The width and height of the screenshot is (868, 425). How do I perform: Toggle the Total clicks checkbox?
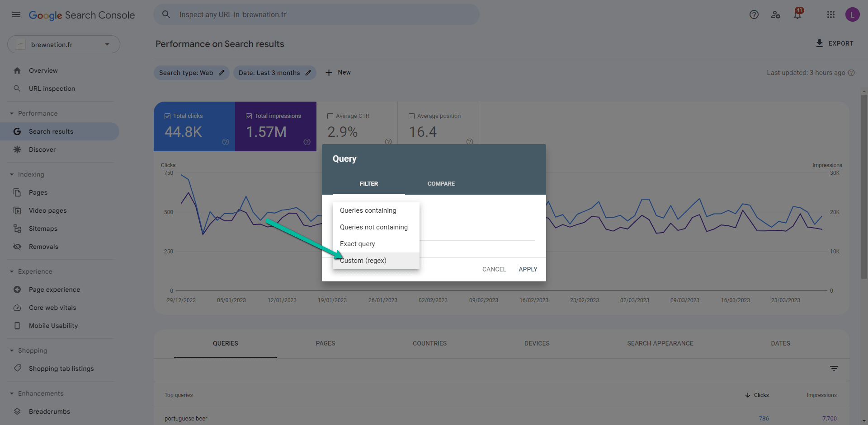pos(167,116)
